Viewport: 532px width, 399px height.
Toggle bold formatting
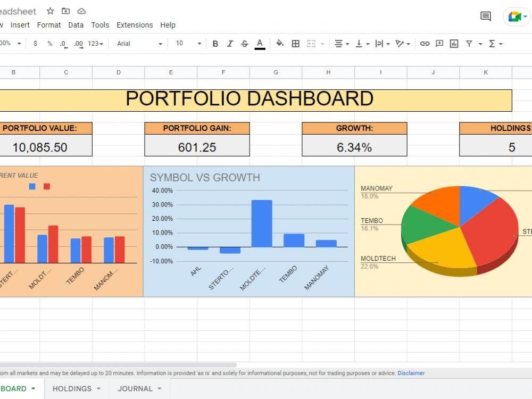215,44
